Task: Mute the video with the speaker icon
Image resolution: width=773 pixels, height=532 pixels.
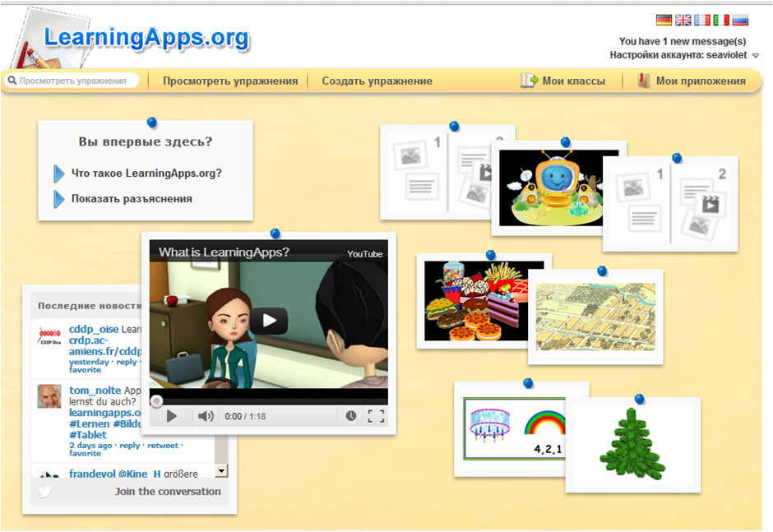Action: [206, 416]
